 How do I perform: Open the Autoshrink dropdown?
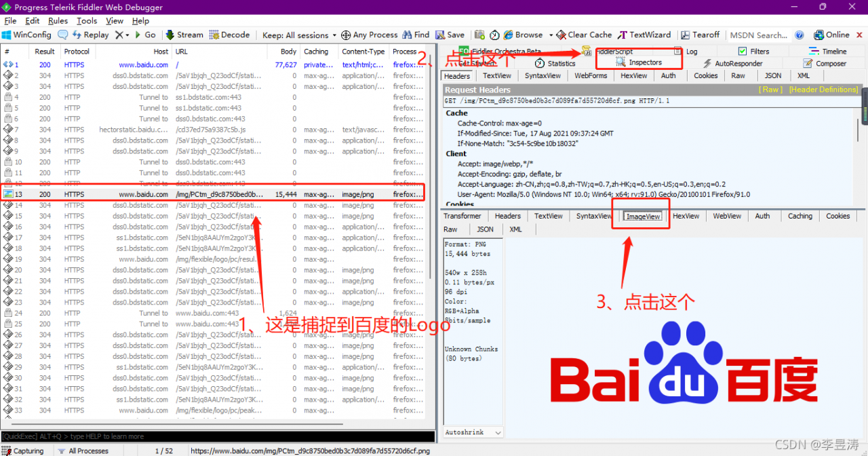coord(473,432)
